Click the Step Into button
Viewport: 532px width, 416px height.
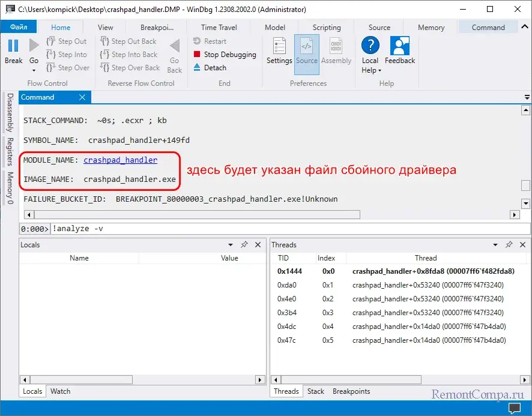click(x=67, y=55)
